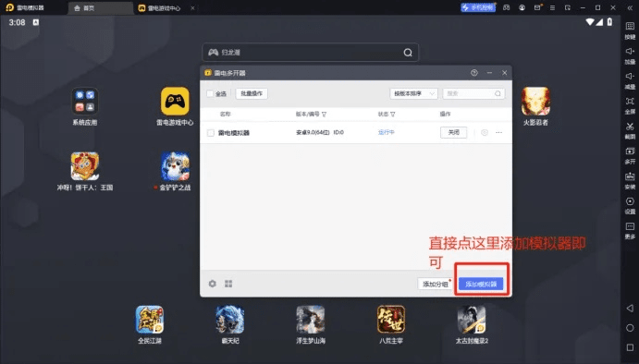Viewport: 639px width, 364px height.
Task: Open the mail messages icon in title bar
Action: coord(537,7)
